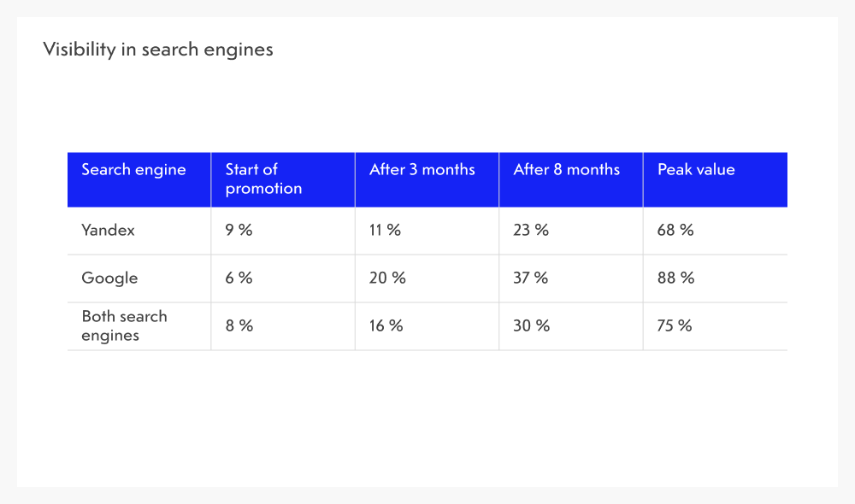Click both engines' after 8 months value 30 %

point(531,326)
